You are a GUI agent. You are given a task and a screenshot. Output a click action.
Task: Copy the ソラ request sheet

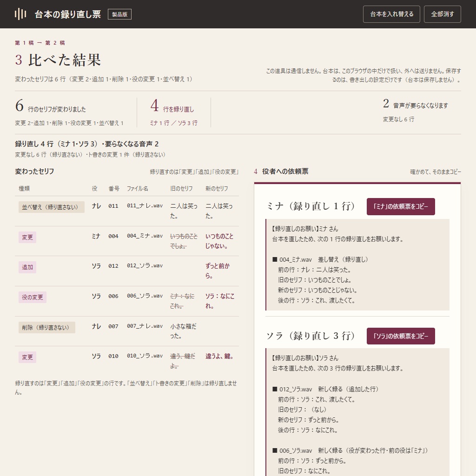click(x=401, y=336)
